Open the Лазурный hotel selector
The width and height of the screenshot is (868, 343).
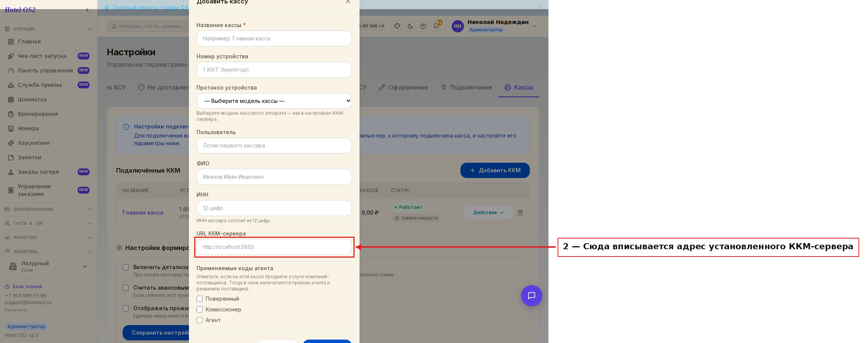48,266
